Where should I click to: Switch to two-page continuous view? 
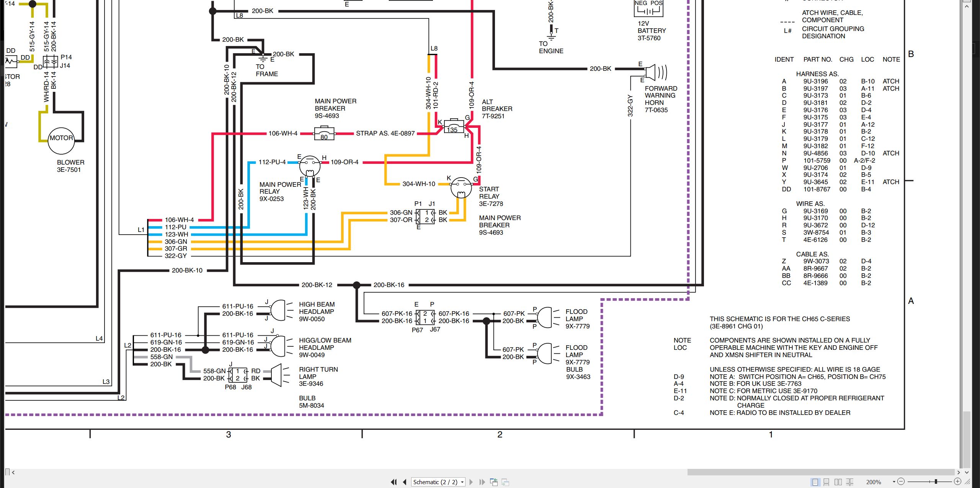coord(849,482)
